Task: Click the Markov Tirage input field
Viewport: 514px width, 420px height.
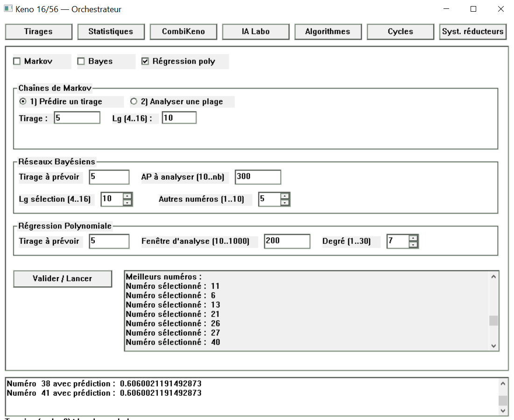Action: 77,118
